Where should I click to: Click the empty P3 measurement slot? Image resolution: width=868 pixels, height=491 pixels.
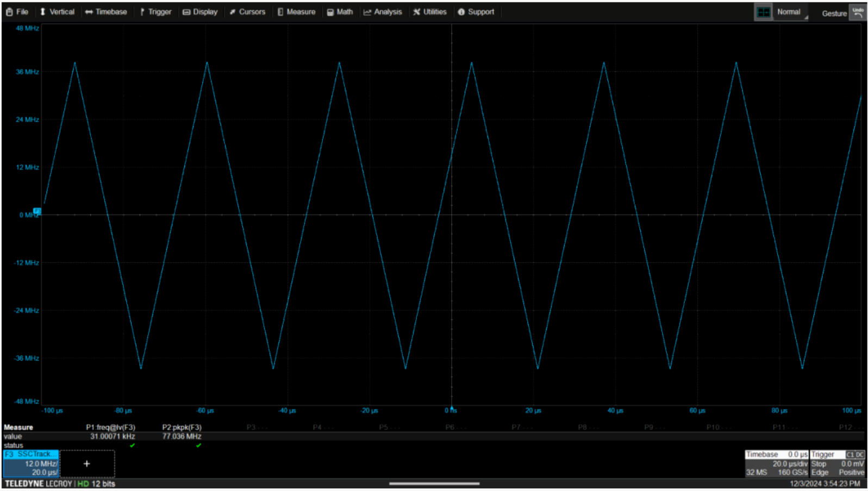click(257, 427)
